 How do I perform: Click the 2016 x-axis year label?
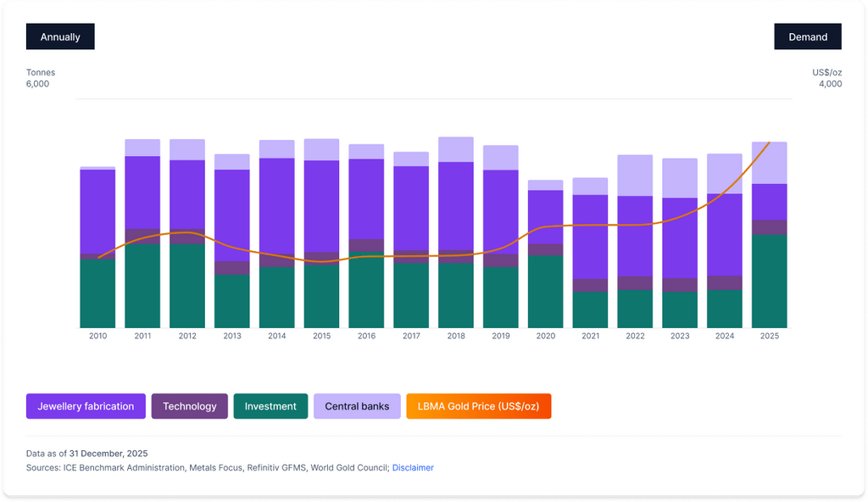pos(366,336)
